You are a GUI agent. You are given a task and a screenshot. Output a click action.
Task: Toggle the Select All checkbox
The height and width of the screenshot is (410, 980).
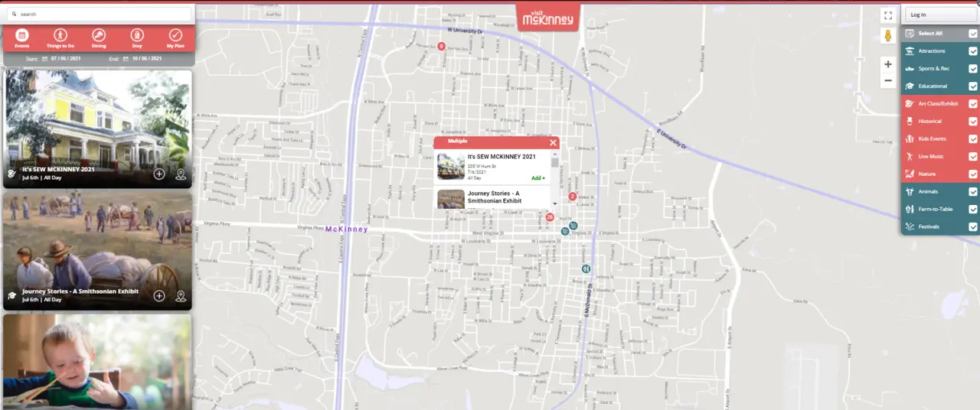coord(973,33)
